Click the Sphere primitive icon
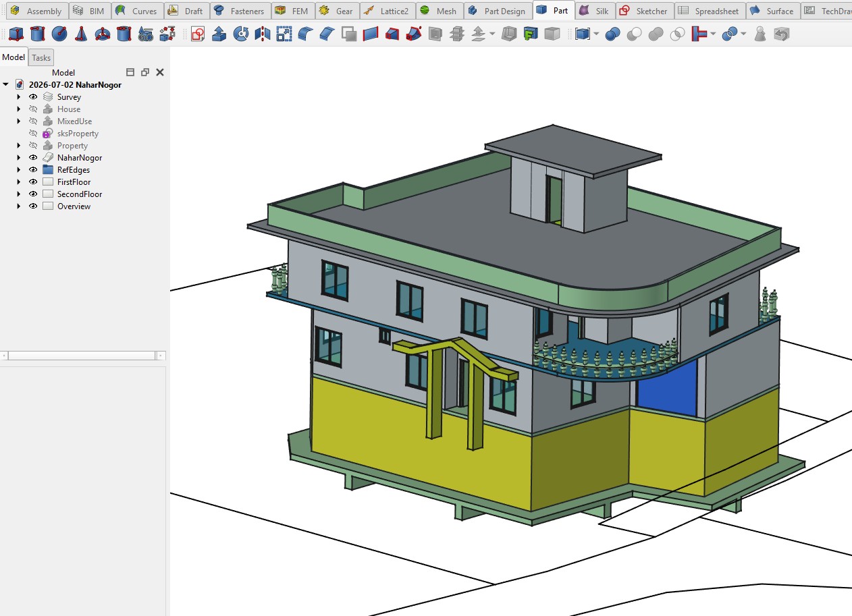 [59, 34]
